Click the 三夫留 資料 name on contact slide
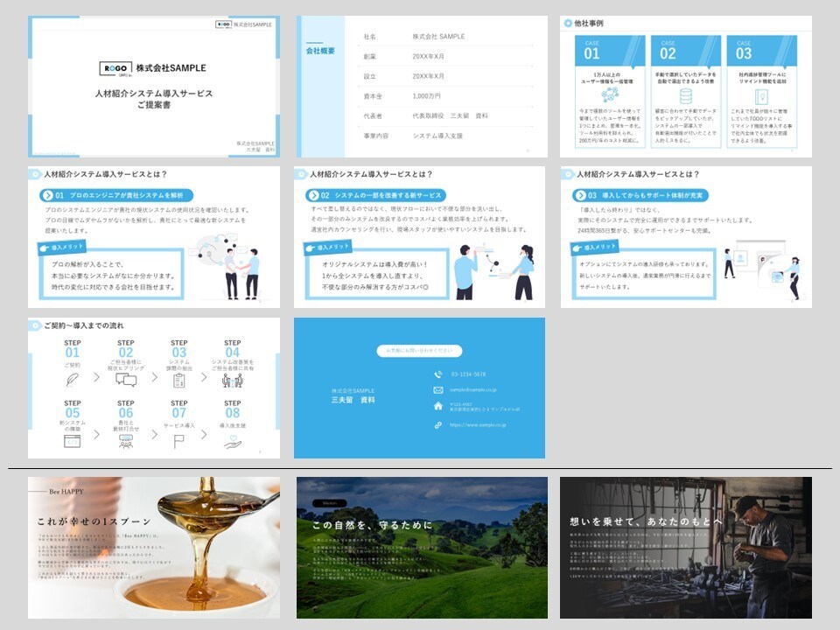 pos(353,400)
